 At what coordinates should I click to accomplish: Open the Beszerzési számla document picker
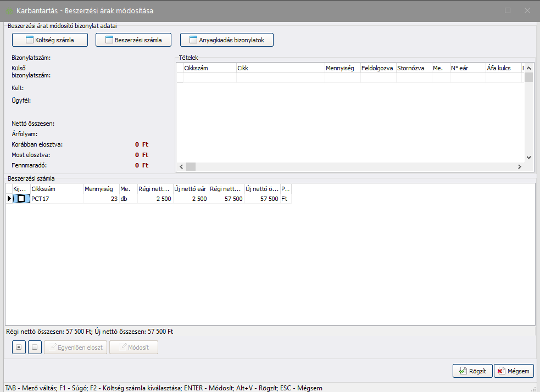tap(133, 40)
